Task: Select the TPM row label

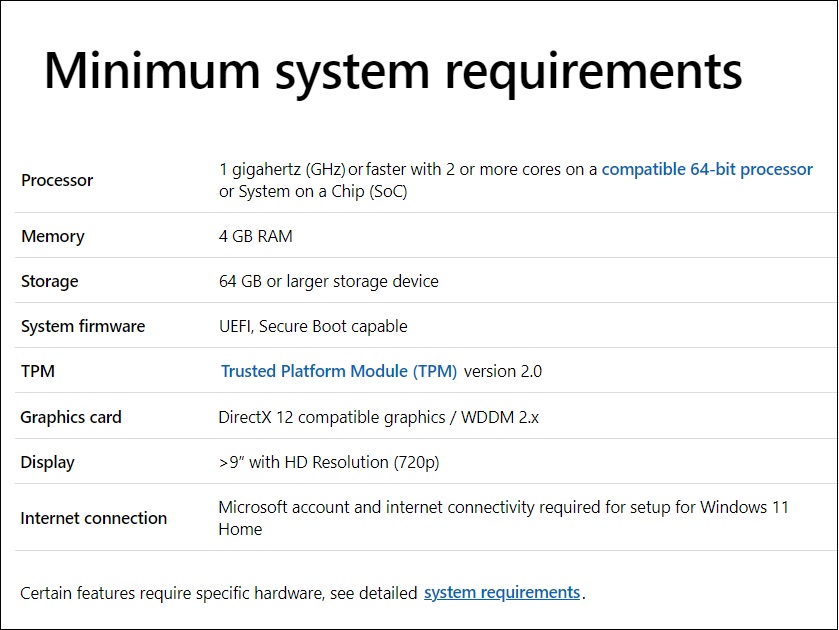Action: click(38, 371)
